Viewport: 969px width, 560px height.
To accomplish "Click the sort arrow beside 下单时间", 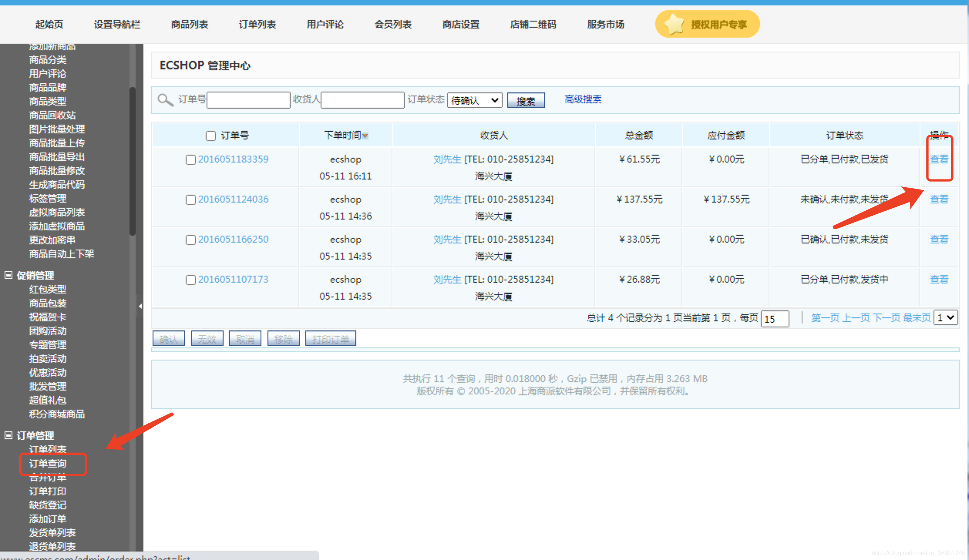I will [x=365, y=136].
